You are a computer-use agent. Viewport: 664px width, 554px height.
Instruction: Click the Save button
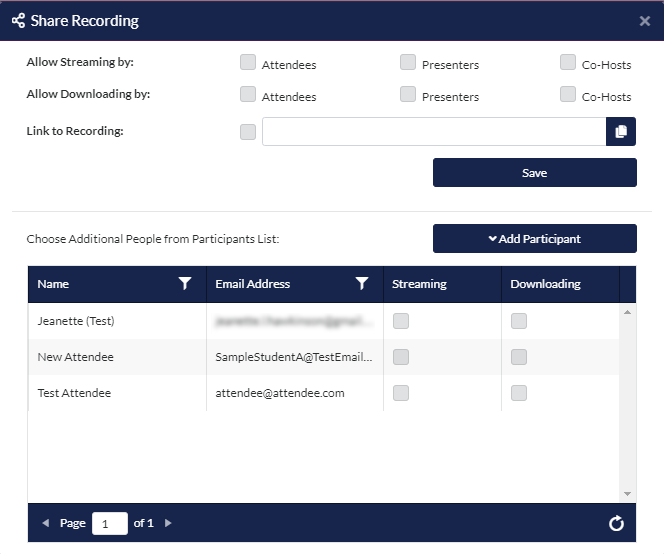pos(534,173)
